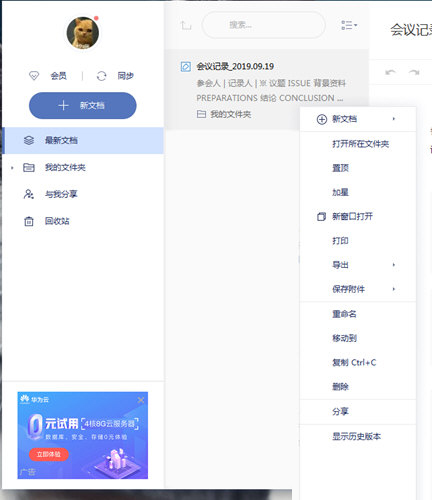Click the new window icon beside 新窗口打开
The image size is (432, 500).
coord(321,217)
